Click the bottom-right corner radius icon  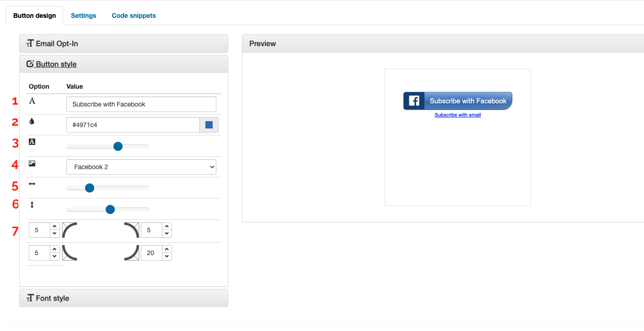tap(132, 253)
